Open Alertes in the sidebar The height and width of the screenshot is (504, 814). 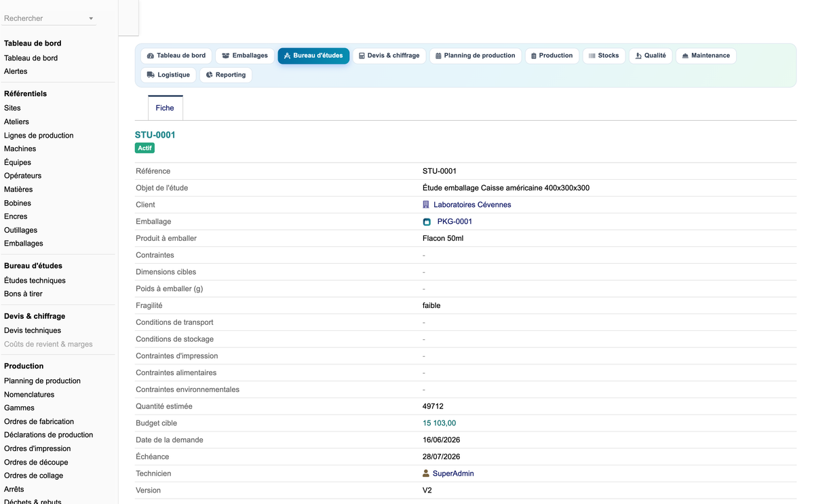(x=16, y=71)
